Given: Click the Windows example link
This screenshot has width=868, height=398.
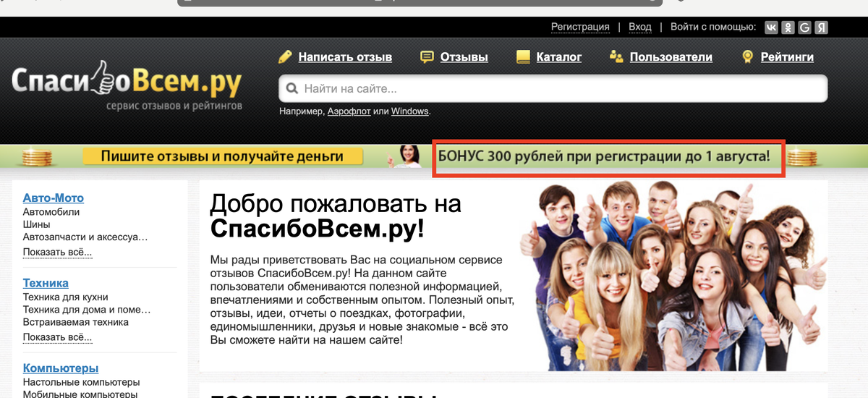Looking at the screenshot, I should pyautogui.click(x=410, y=111).
